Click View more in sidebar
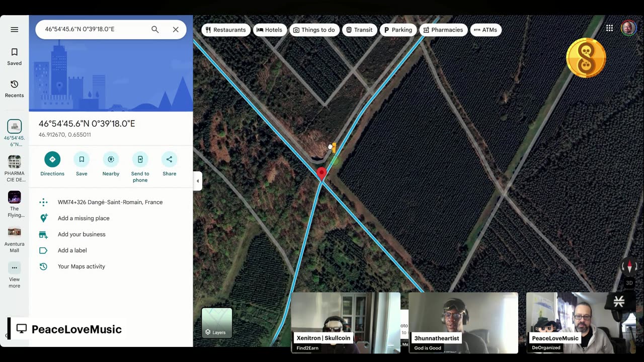Screen dimensions: 644x362 pos(14,276)
